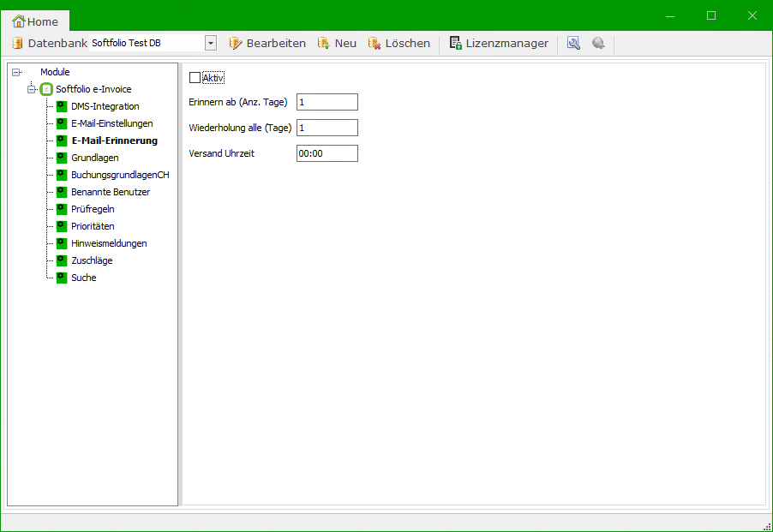
Task: Click the gray speech bubble toolbar icon
Action: pos(598,43)
